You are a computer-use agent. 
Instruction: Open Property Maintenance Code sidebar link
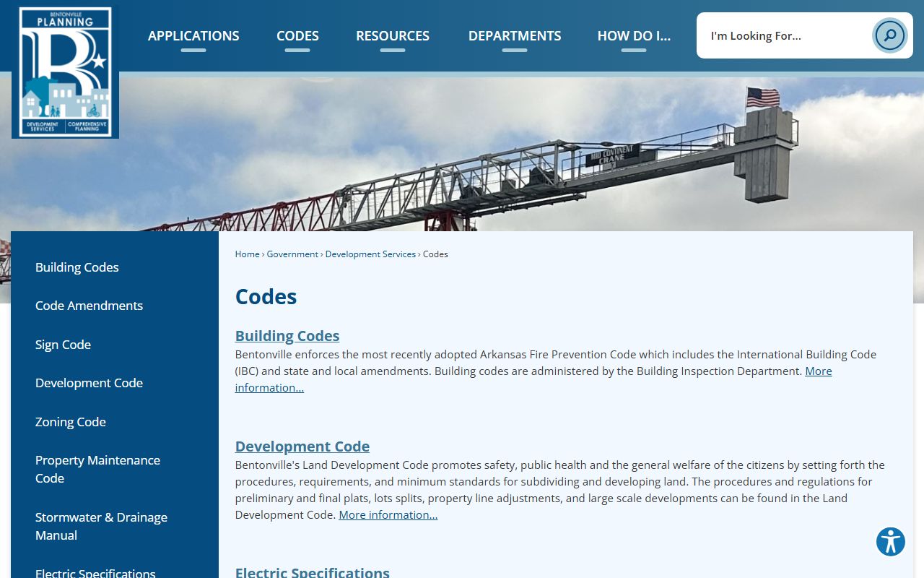[97, 469]
